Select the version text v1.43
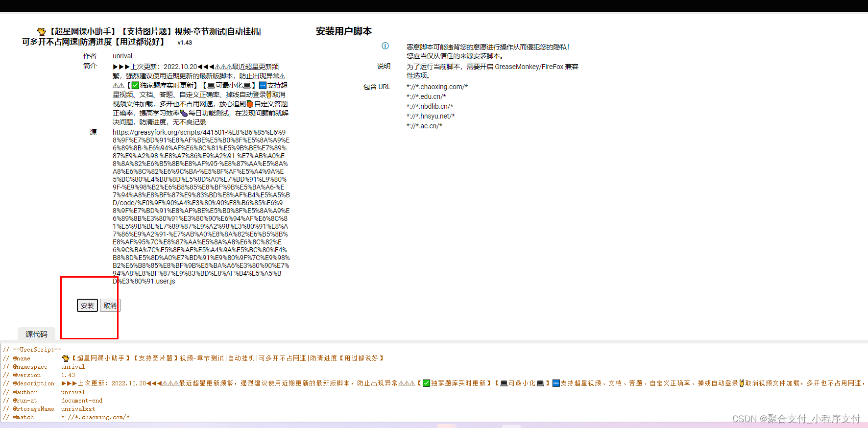Screen dimensions: 868x428 tap(185, 43)
